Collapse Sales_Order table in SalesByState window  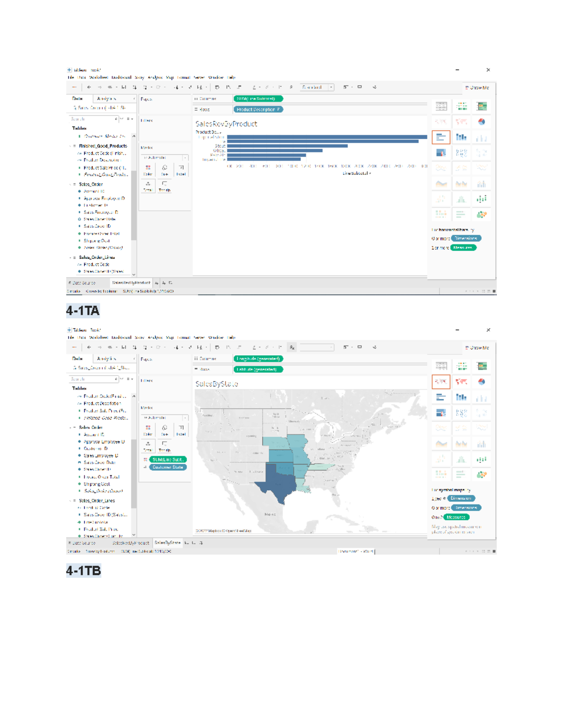[70, 428]
